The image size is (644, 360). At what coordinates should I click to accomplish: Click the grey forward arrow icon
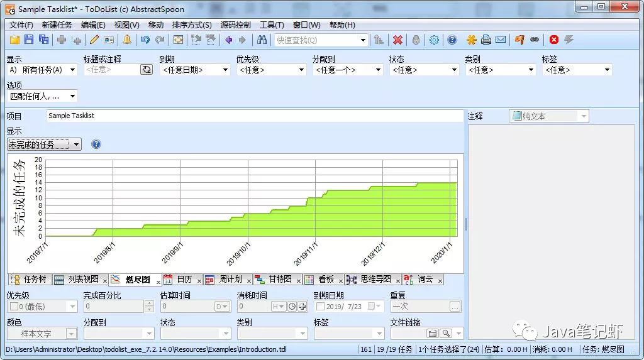pos(242,40)
